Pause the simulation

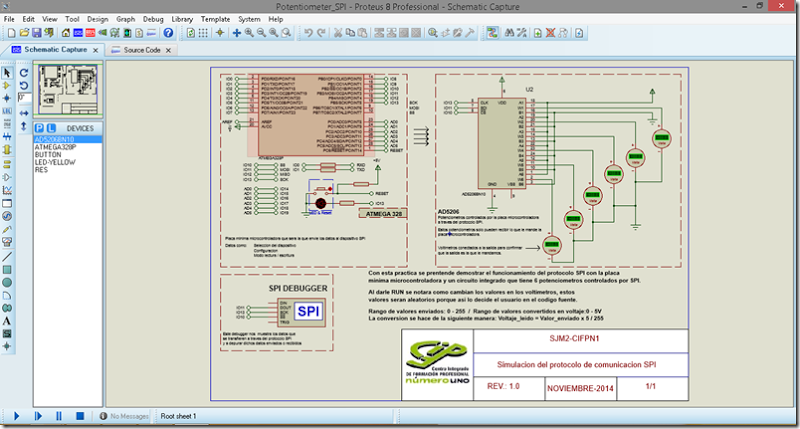[59, 416]
